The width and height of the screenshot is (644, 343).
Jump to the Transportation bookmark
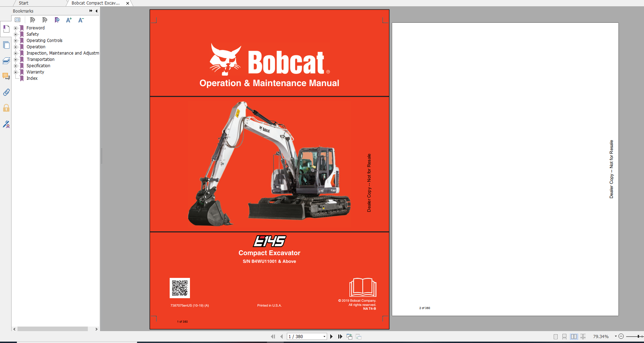coord(41,59)
